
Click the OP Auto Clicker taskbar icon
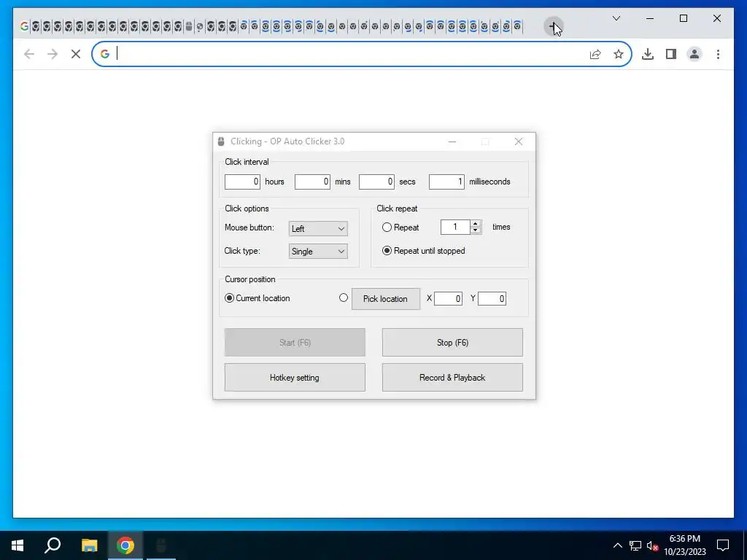pos(161,545)
